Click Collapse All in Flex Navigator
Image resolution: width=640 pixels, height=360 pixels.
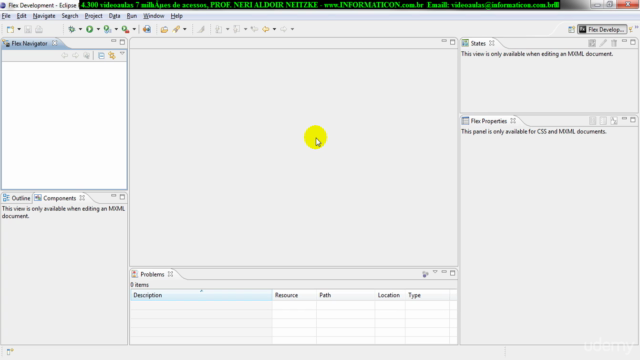(x=101, y=56)
